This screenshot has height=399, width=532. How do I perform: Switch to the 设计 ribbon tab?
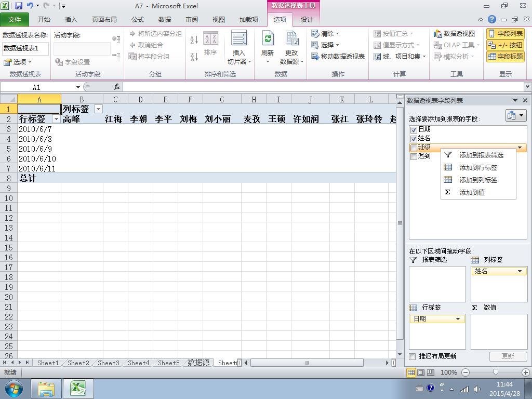[307, 20]
